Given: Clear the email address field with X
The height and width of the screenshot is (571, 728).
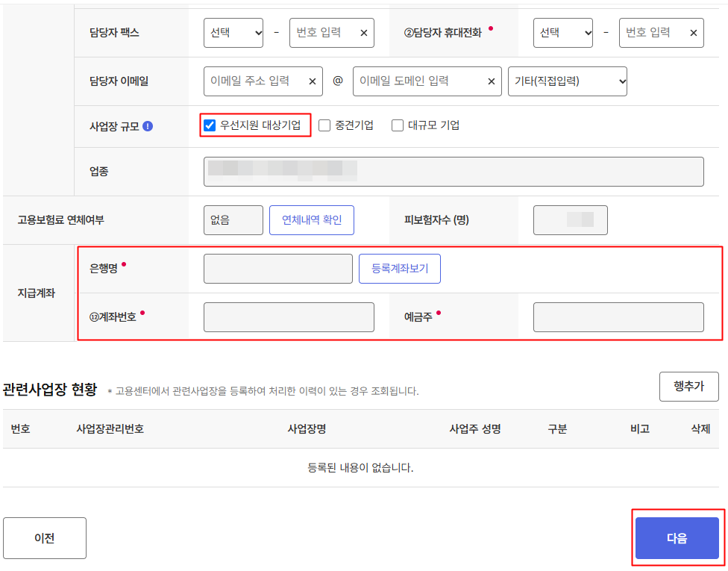Looking at the screenshot, I should pos(313,81).
